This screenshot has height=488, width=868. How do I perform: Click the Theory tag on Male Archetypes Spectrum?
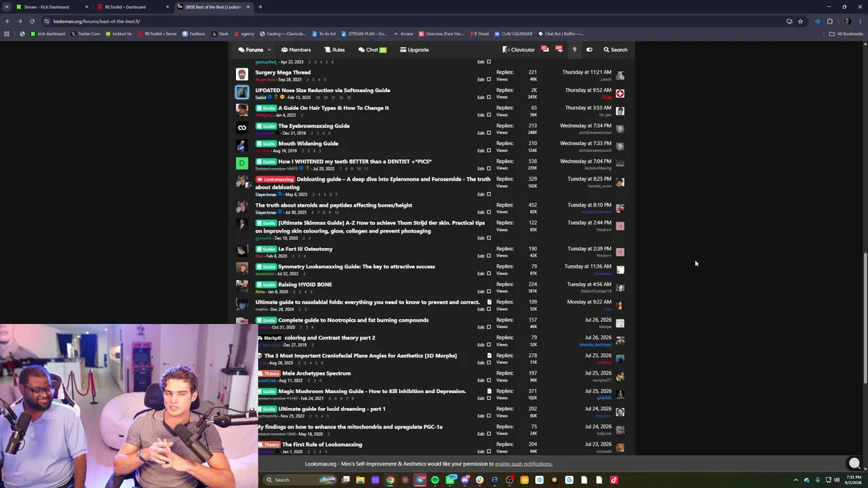tap(269, 373)
